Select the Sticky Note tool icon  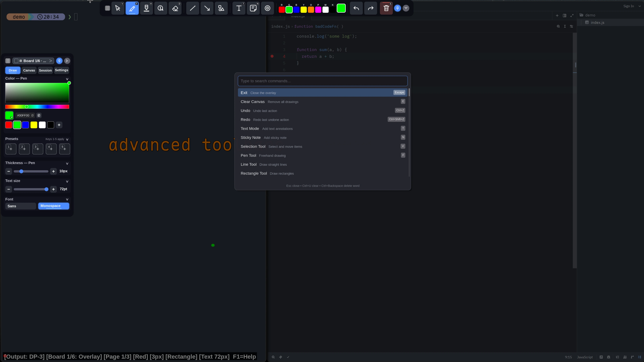[x=253, y=9]
